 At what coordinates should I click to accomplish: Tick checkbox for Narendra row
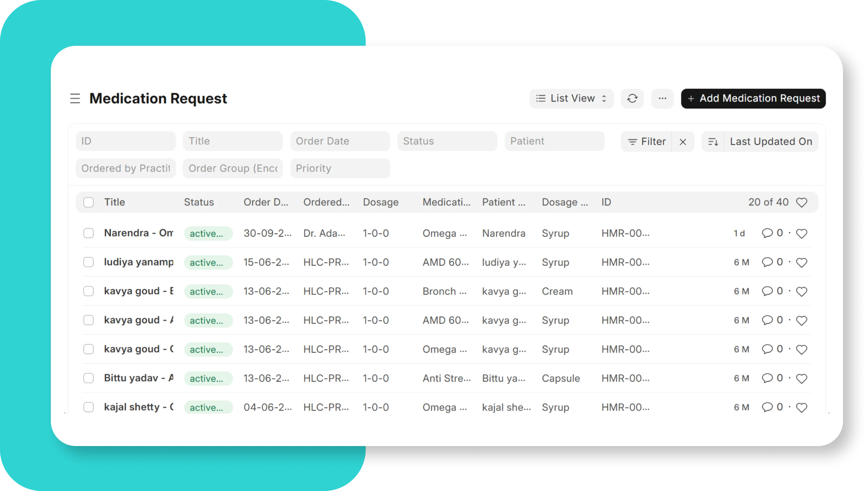tap(88, 233)
